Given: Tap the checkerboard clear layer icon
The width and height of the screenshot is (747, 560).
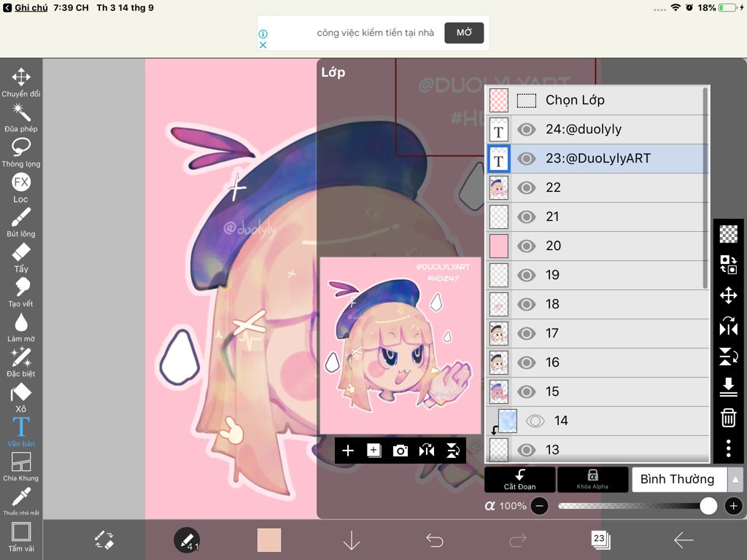Looking at the screenshot, I should [x=729, y=234].
